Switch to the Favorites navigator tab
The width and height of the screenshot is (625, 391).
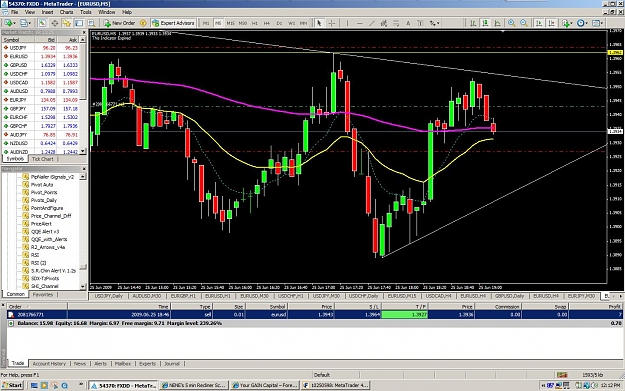tap(43, 295)
